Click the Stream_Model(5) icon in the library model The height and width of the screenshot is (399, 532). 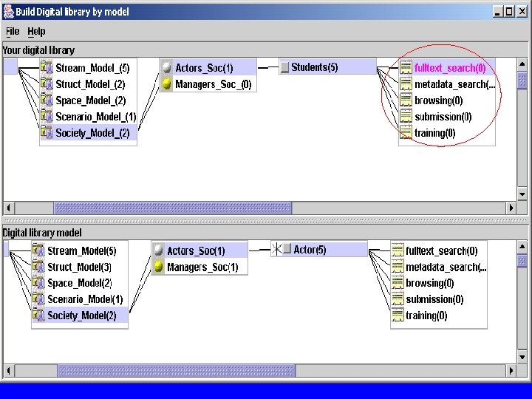coord(38,250)
